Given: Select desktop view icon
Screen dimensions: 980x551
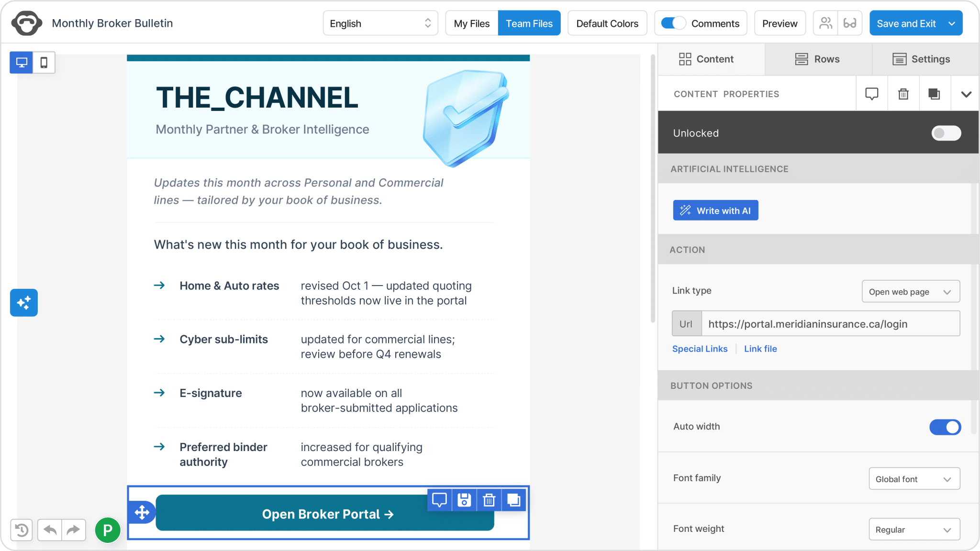Looking at the screenshot, I should tap(22, 63).
